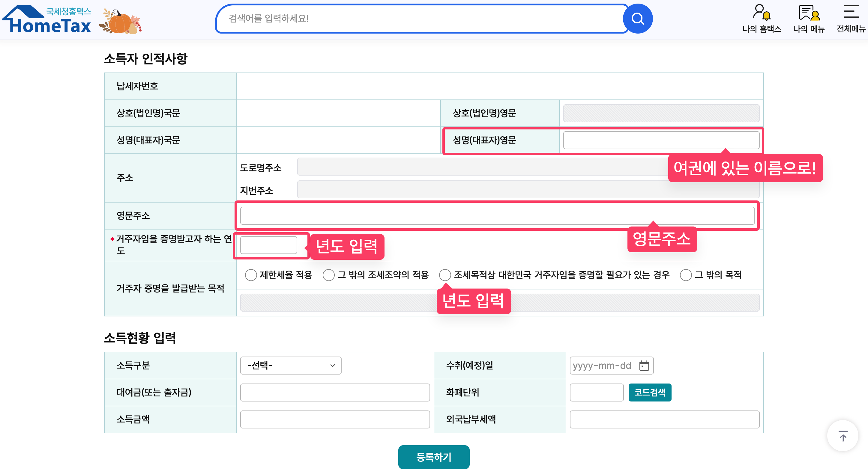
Task: Click the 코드검색 button
Action: click(x=649, y=392)
